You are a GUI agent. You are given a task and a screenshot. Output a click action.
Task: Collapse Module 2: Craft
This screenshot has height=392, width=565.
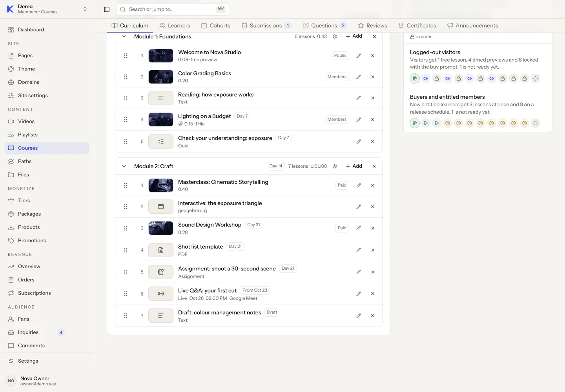[124, 166]
